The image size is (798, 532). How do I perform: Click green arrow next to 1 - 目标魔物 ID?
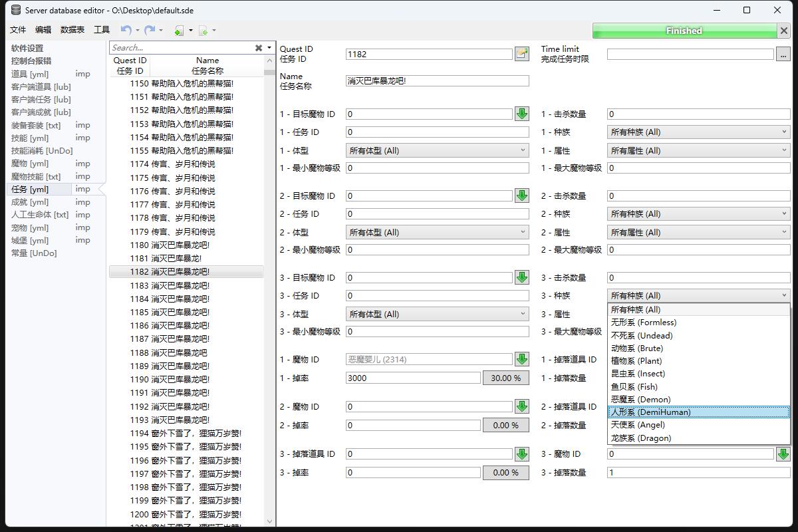[521, 114]
